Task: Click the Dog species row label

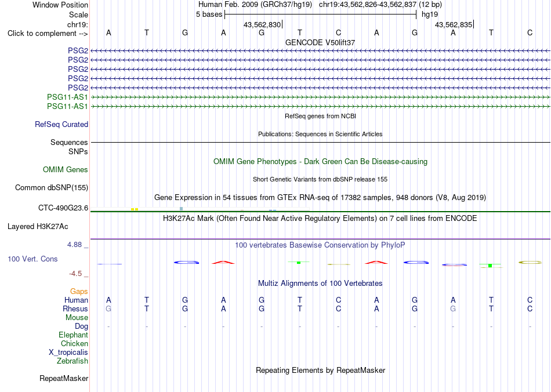Action: pos(81,326)
